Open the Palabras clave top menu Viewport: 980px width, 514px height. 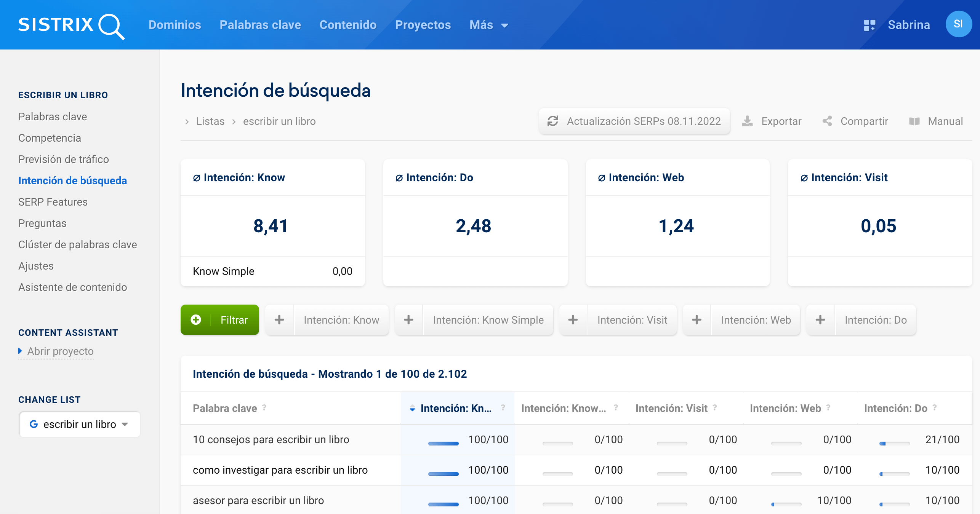click(260, 25)
